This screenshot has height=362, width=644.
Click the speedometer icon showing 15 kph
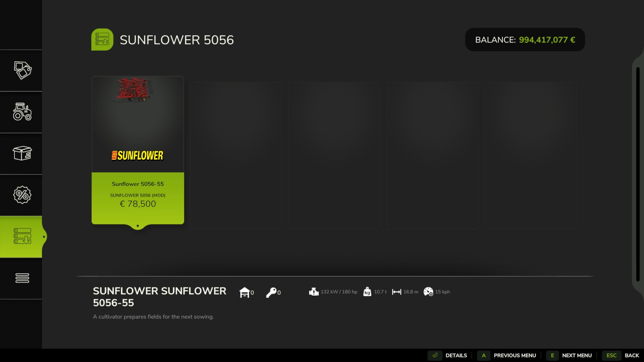(429, 292)
